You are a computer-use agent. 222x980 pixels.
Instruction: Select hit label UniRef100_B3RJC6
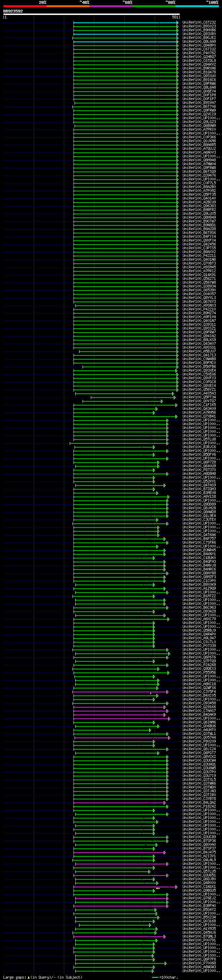[199, 447]
